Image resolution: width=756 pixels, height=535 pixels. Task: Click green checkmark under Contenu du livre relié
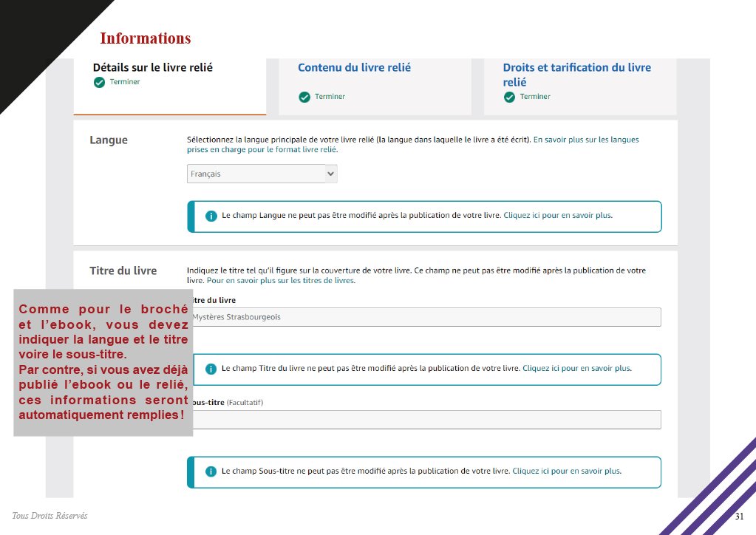(304, 98)
